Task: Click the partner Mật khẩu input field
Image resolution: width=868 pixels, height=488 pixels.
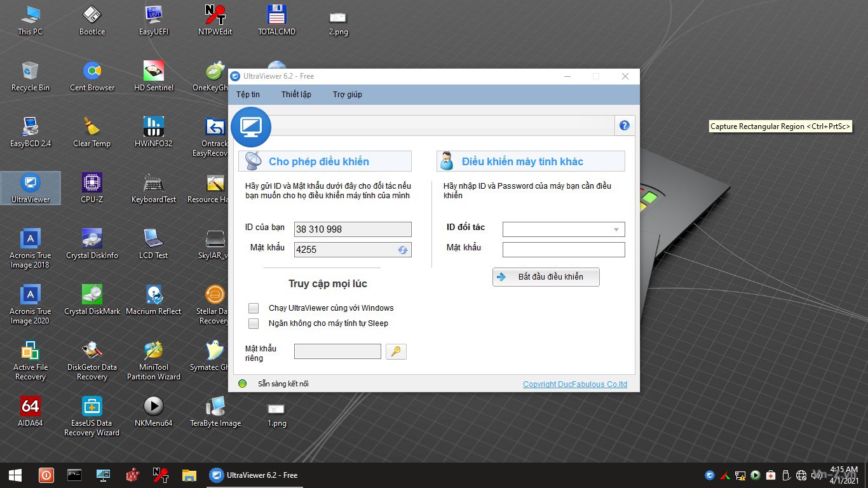Action: pos(564,250)
